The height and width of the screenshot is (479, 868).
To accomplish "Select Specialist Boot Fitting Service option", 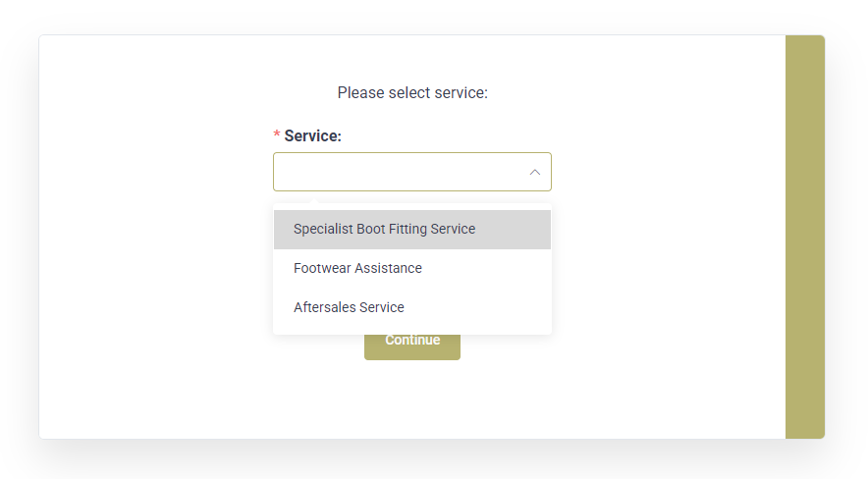I will [x=412, y=229].
